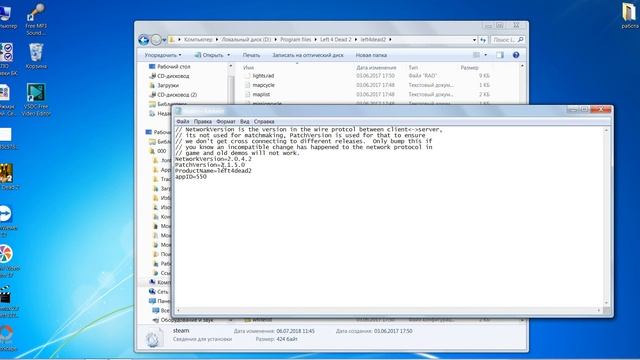Click the NetworkVersion=2.0.4.2 line
640x360 pixels.
pyautogui.click(x=213, y=159)
